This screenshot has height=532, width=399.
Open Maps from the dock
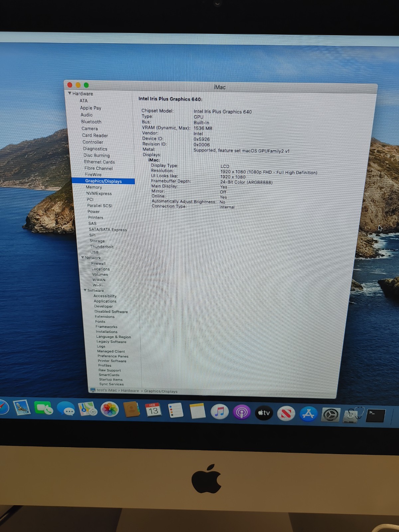coord(87,409)
